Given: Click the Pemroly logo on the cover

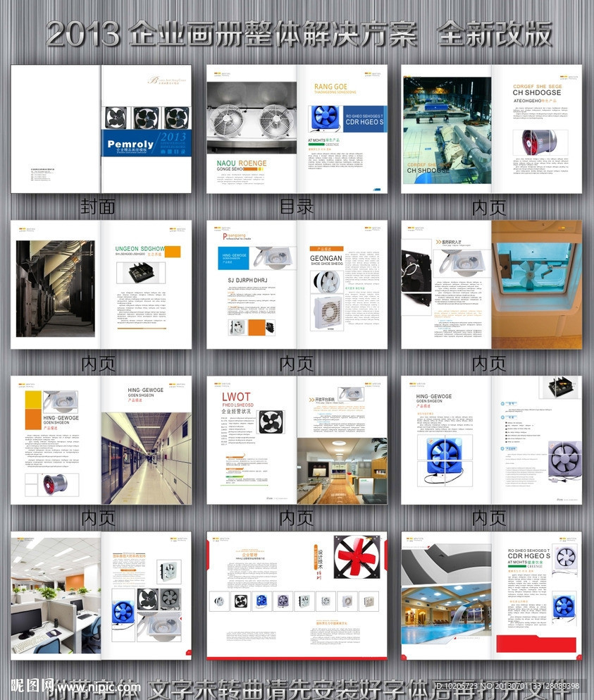Looking at the screenshot, I should tap(130, 145).
